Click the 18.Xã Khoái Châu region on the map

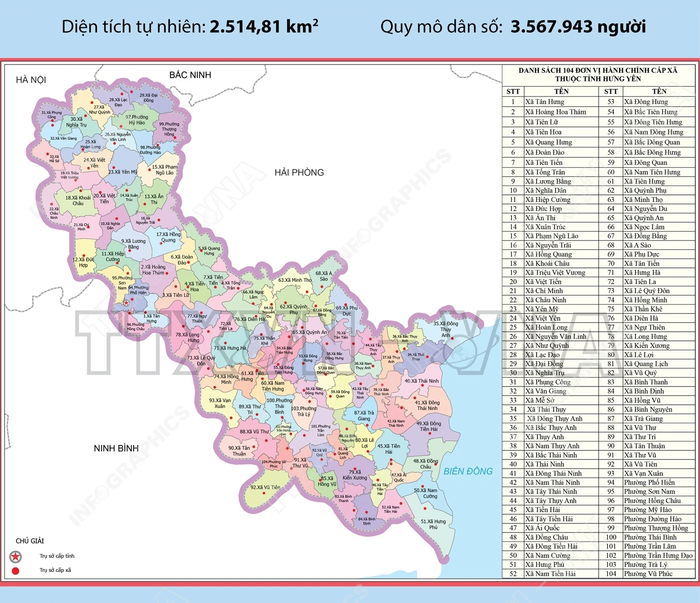pos(78,201)
